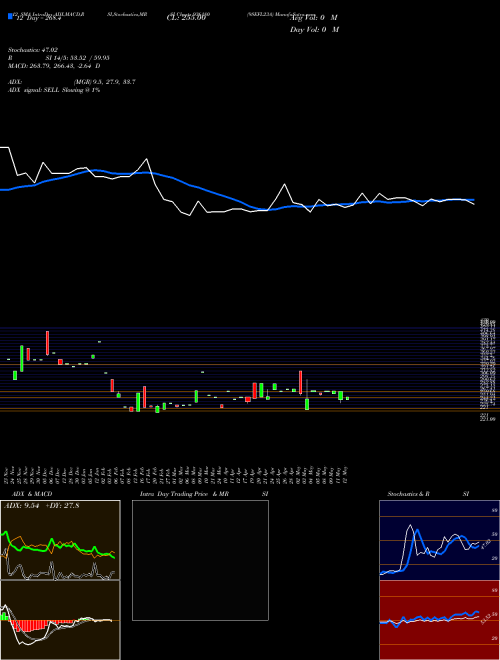Click the Stochastics & R SI panel title
The height and width of the screenshot is (660, 500).
click(x=428, y=494)
